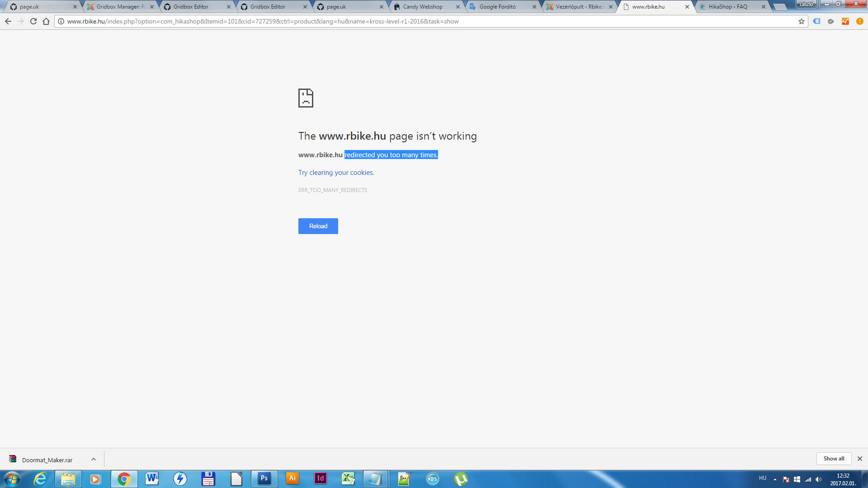This screenshot has width=868, height=488.
Task: Reload page using toolbar refresh icon
Action: pyautogui.click(x=33, y=21)
